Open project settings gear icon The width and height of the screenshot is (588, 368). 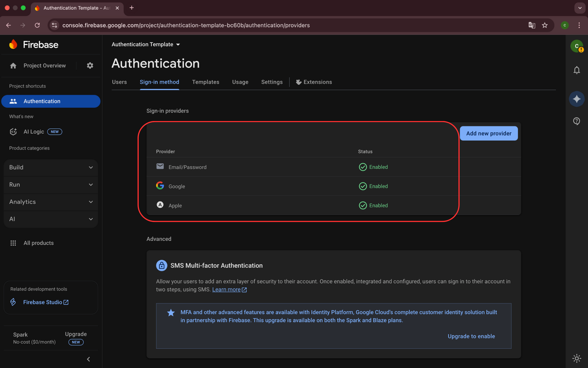(x=90, y=66)
